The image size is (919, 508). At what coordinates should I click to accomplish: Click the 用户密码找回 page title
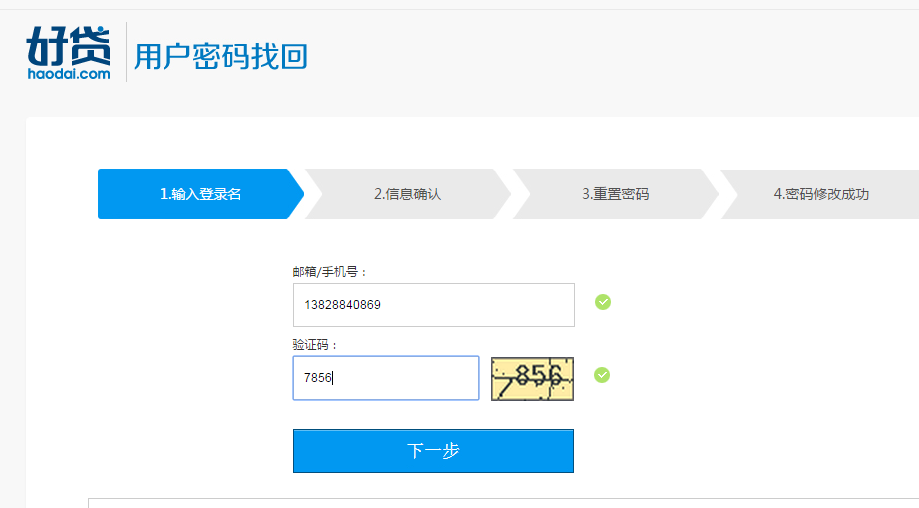[x=221, y=56]
